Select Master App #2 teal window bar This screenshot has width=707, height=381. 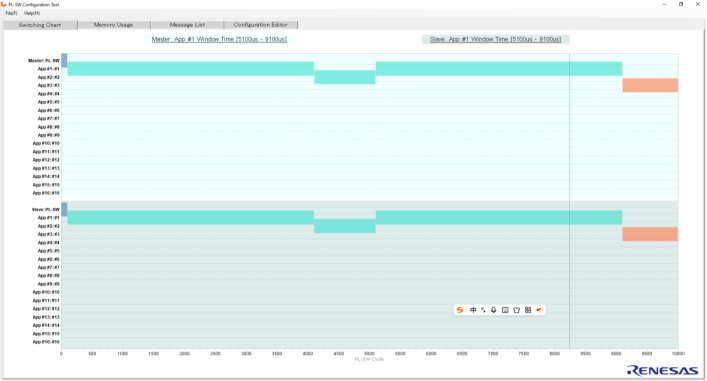point(345,77)
